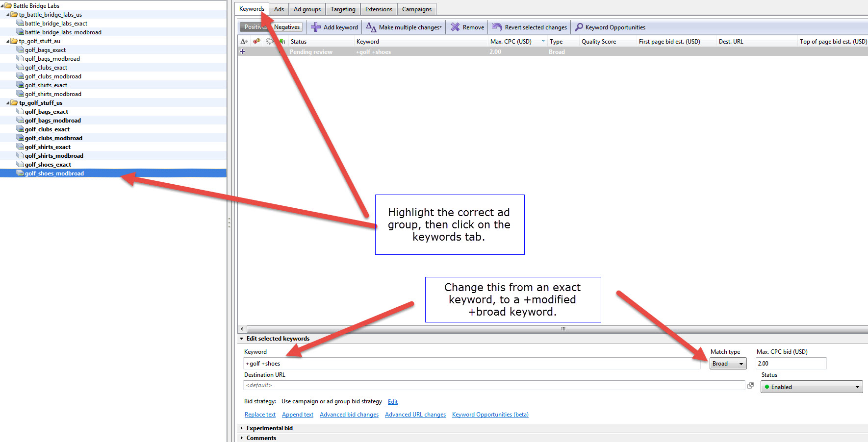Click the Revert selected changes arrow icon
This screenshot has width=868, height=442.
(497, 27)
